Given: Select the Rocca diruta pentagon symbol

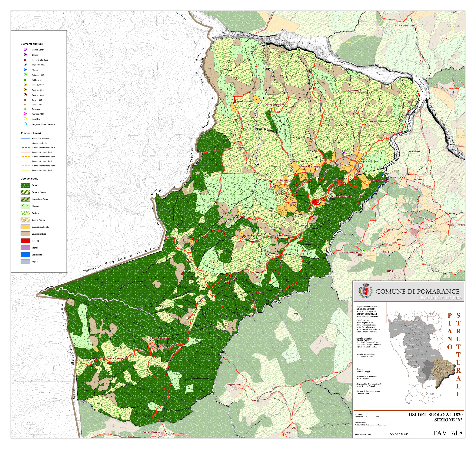Looking at the screenshot, I should point(25,60).
